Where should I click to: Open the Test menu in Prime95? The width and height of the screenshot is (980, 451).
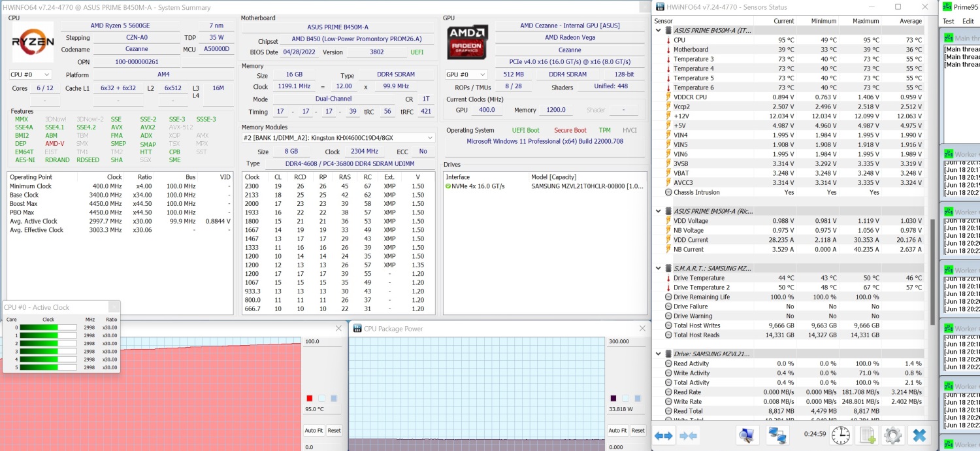[948, 21]
